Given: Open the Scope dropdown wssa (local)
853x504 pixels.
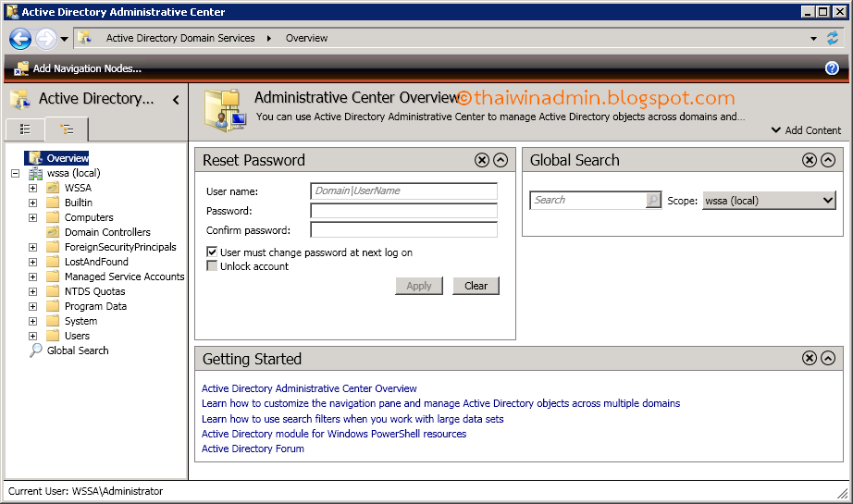Looking at the screenshot, I should (x=769, y=201).
